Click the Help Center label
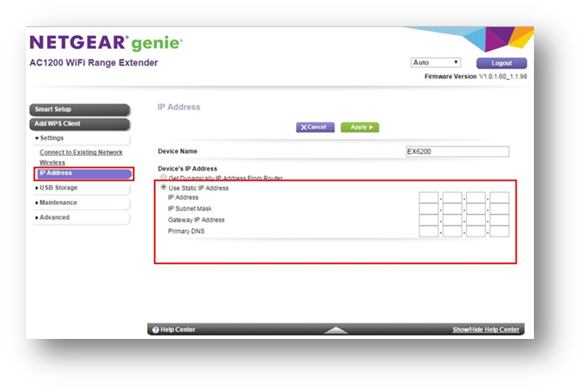This screenshot has height=392, width=587. (x=178, y=330)
